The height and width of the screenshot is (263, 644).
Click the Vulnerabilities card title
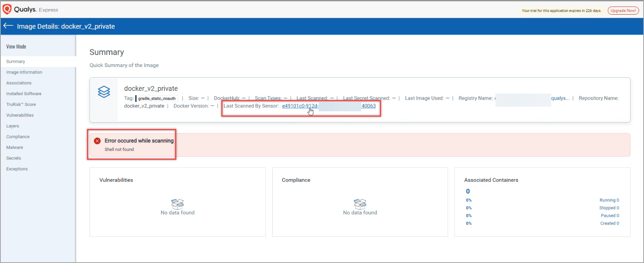pos(116,180)
